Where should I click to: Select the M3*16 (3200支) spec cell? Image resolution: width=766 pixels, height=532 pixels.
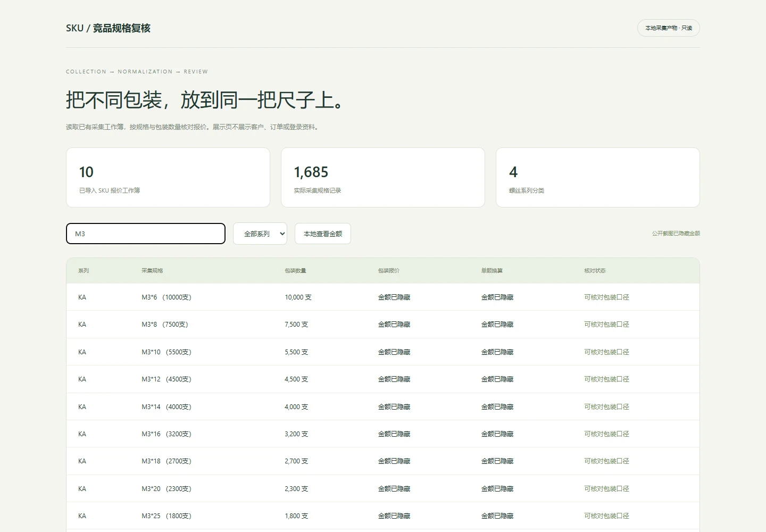click(166, 434)
